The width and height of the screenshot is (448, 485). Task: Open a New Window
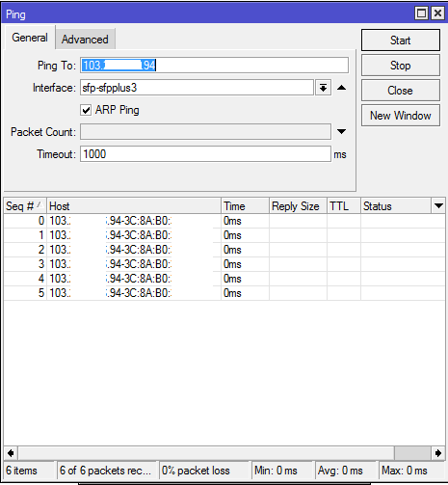(401, 116)
